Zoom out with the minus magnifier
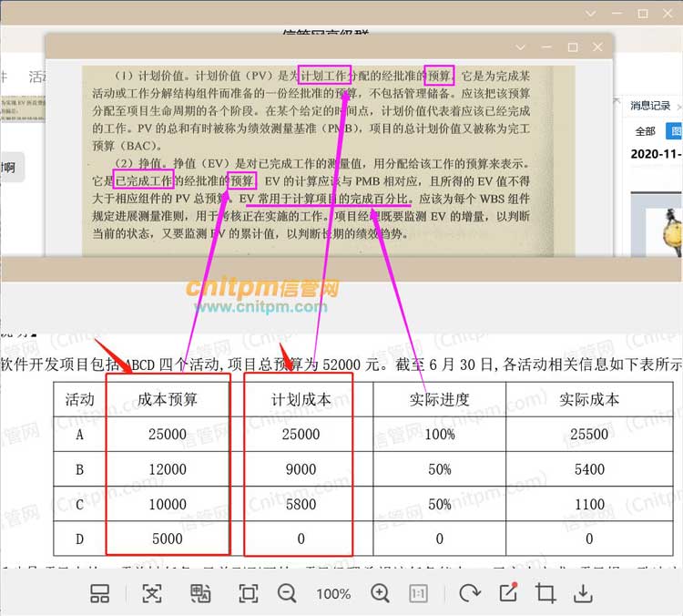683x616 pixels. point(287,593)
